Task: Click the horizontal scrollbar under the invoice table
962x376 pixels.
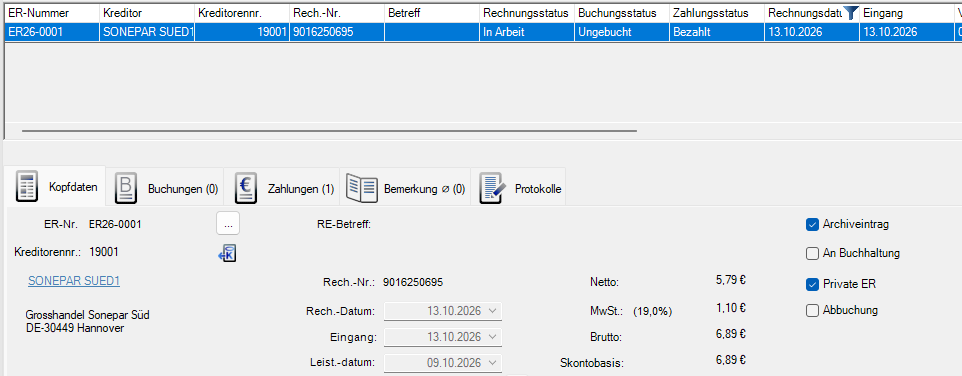Action: (x=329, y=131)
